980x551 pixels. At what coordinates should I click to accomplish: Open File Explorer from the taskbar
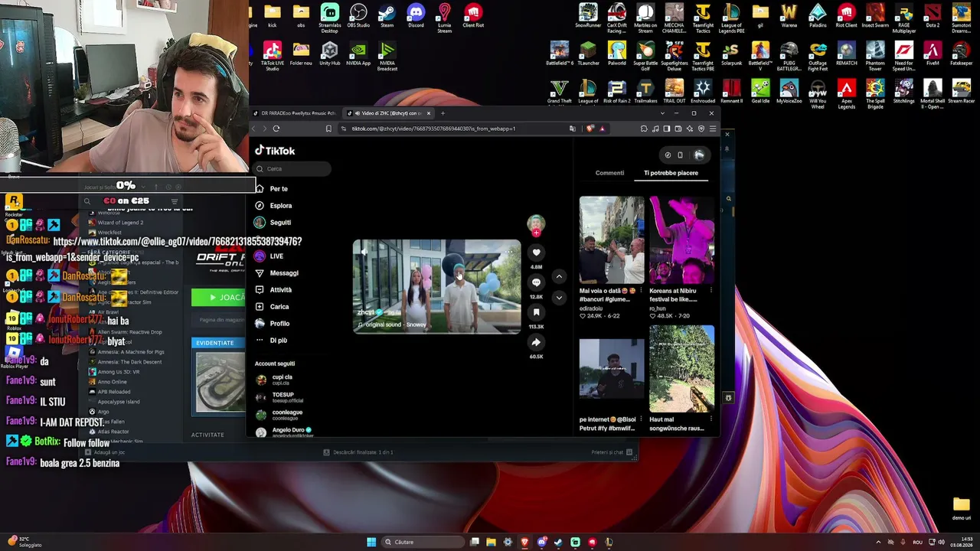coord(491,542)
